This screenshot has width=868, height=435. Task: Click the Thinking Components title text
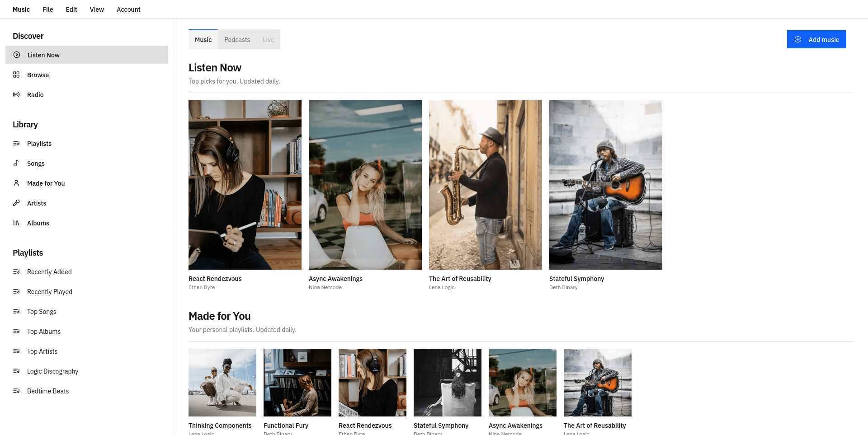220,426
